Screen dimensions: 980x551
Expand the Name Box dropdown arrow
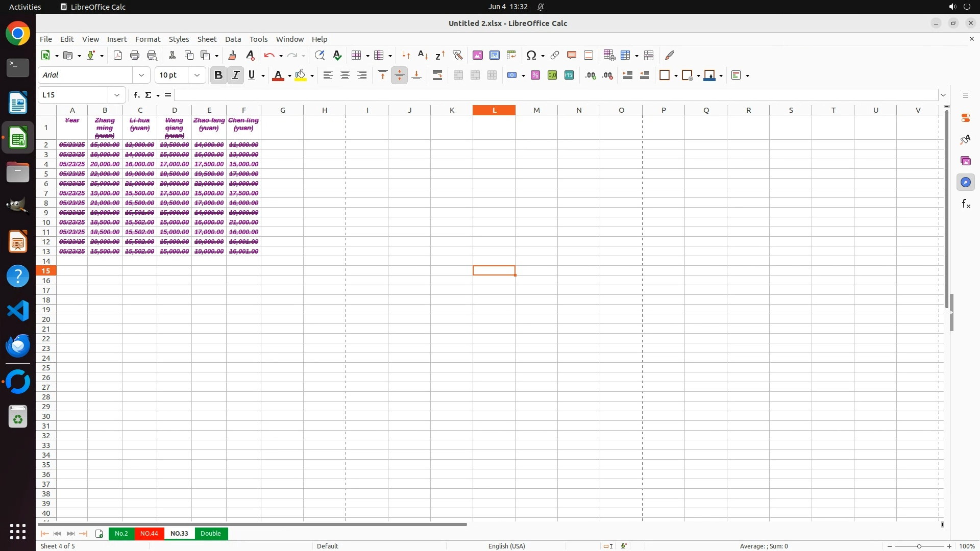[x=117, y=95]
